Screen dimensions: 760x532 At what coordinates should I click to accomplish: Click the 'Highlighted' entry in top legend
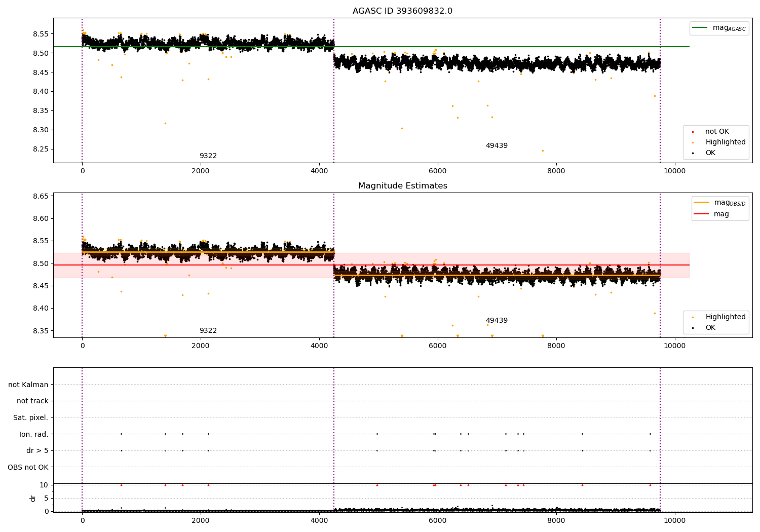point(725,142)
